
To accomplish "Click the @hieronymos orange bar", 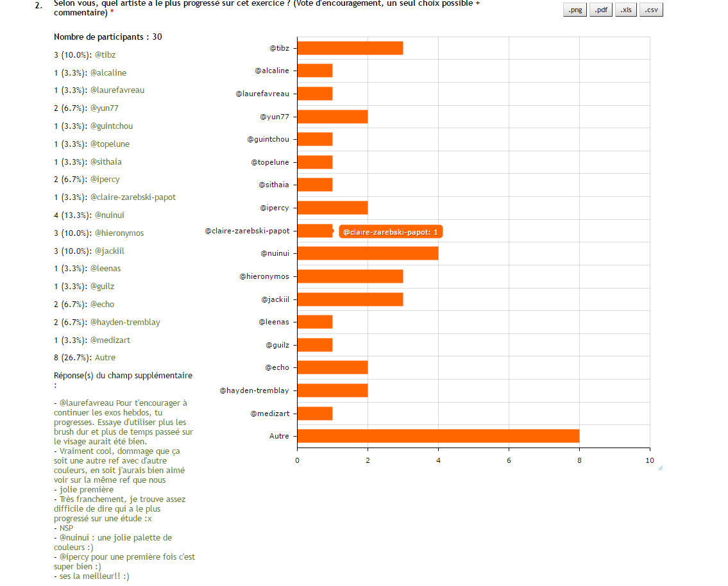I will coord(350,276).
